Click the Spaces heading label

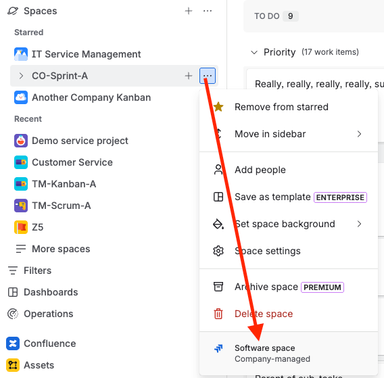pyautogui.click(x=40, y=11)
